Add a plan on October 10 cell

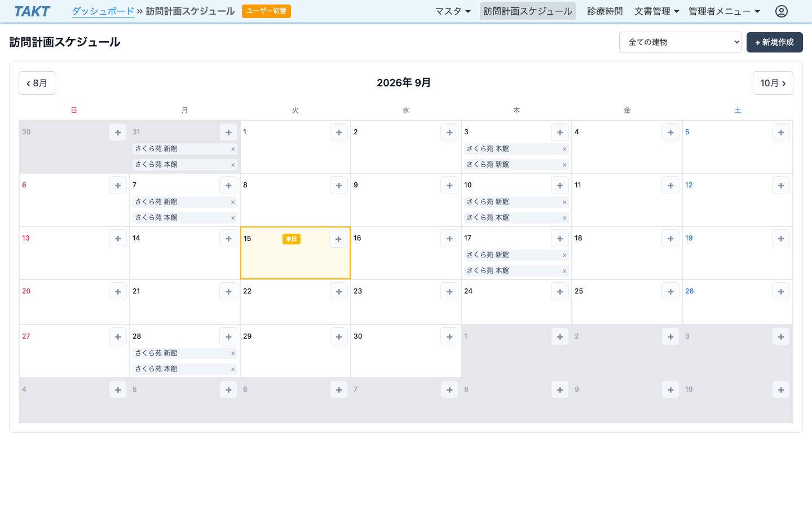click(x=781, y=389)
